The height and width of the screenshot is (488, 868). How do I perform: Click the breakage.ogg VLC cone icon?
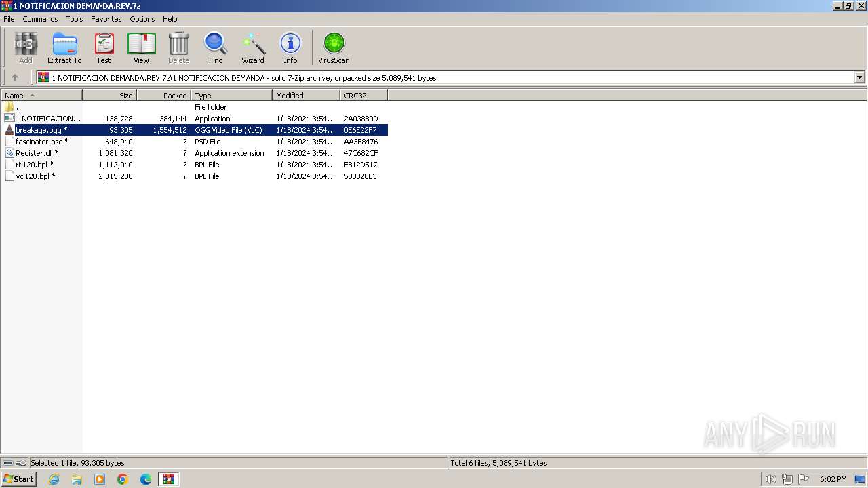[x=9, y=130]
